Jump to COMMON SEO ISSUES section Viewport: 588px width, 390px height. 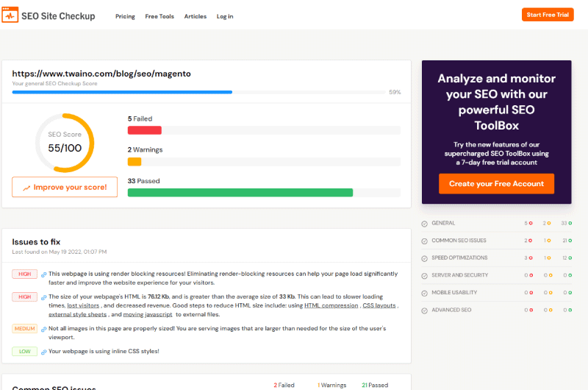tap(459, 240)
